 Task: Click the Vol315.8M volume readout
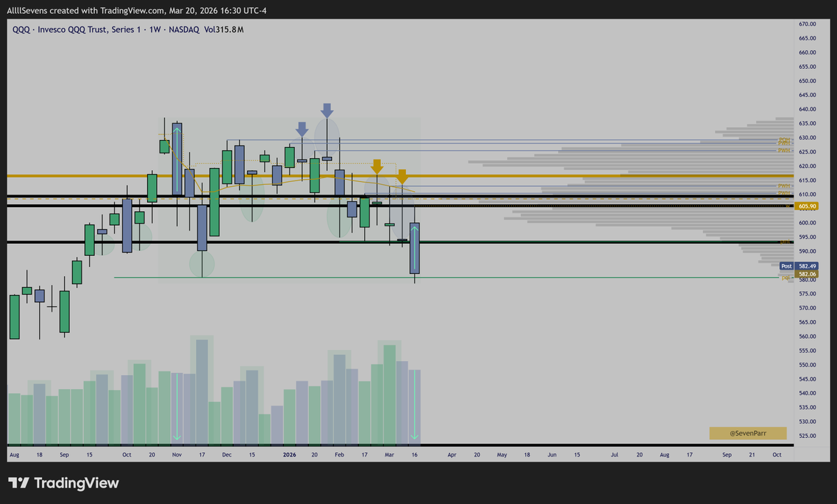tap(223, 29)
